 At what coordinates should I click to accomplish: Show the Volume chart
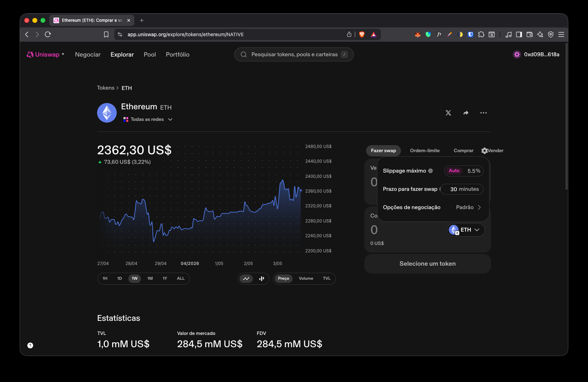306,279
